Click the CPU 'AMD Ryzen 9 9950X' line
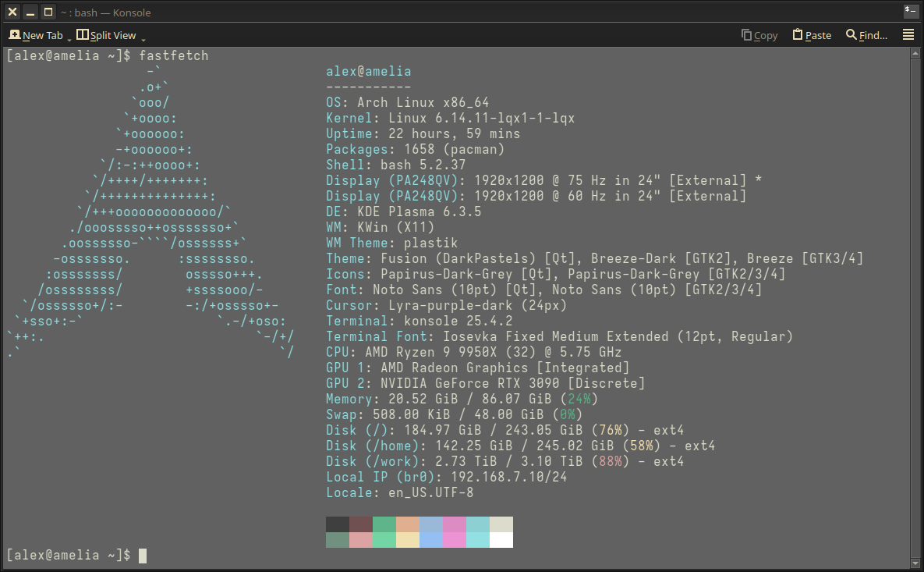This screenshot has height=572, width=924. coord(474,353)
